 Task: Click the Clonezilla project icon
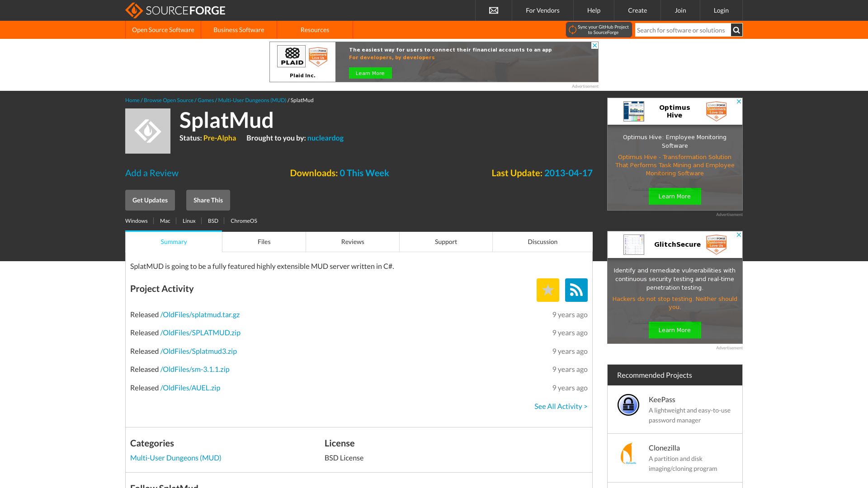click(628, 453)
